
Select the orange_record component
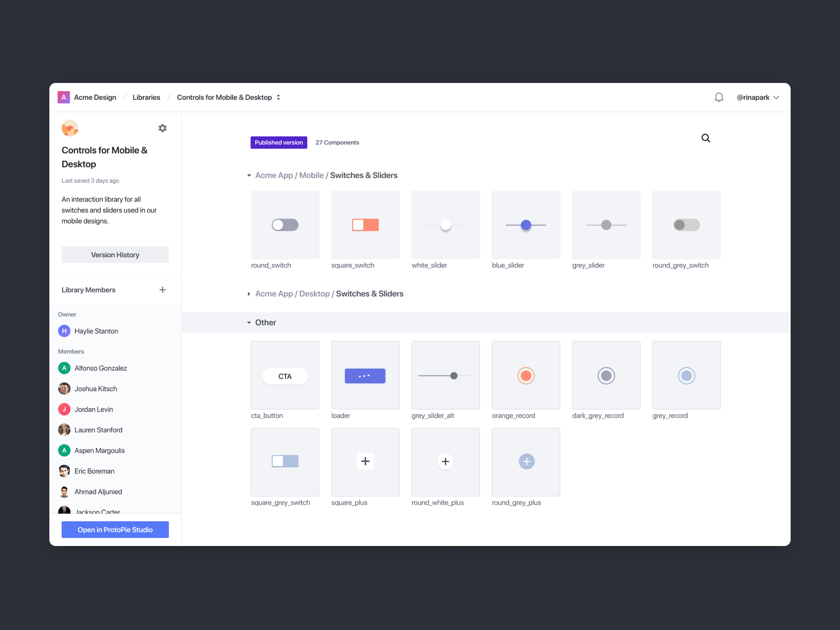[x=526, y=375]
